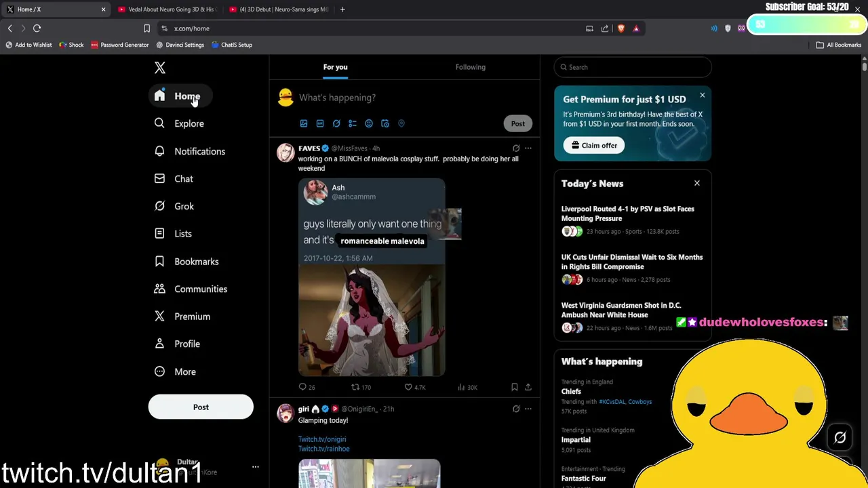View analytics of FAVES post
The width and height of the screenshot is (868, 488).
tap(467, 387)
